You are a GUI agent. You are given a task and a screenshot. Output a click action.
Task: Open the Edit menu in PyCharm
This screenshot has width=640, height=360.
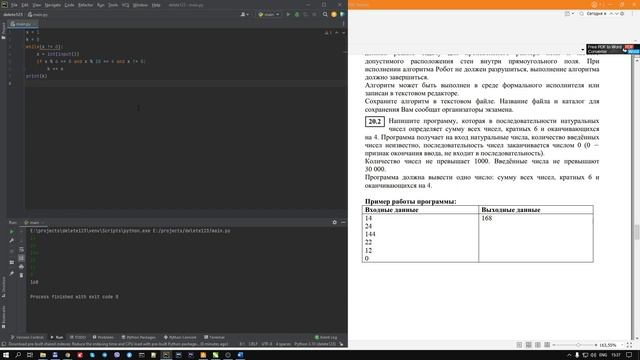25,5
